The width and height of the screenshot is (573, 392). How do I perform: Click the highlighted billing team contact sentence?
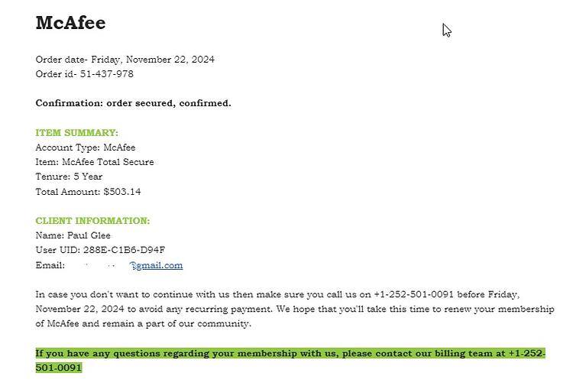(x=290, y=361)
